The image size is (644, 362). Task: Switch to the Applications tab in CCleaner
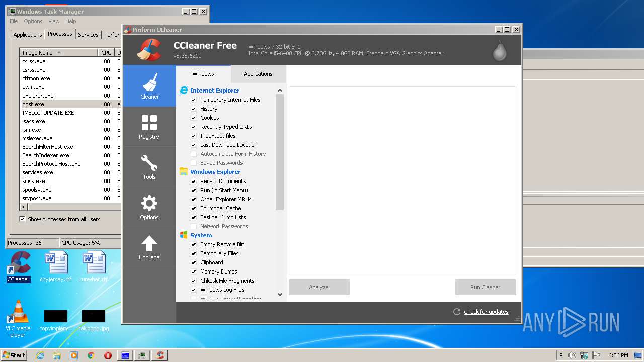[x=258, y=74]
